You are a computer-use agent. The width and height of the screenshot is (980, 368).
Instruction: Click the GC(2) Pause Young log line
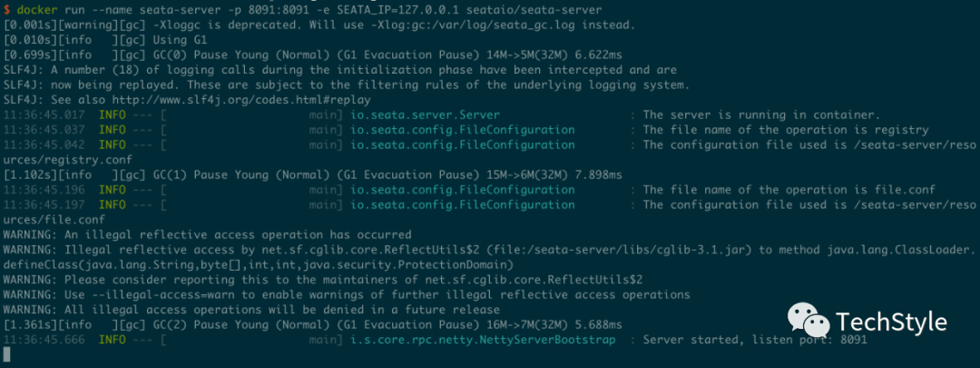point(312,324)
